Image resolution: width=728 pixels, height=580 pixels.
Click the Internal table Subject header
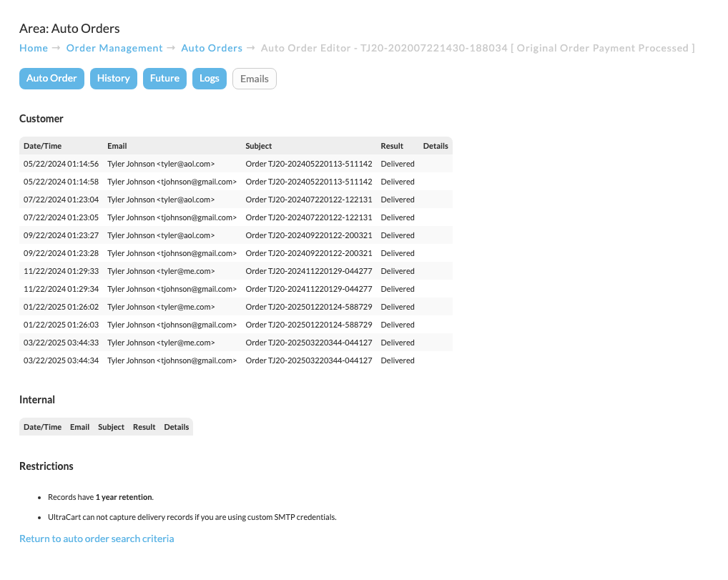tap(111, 427)
